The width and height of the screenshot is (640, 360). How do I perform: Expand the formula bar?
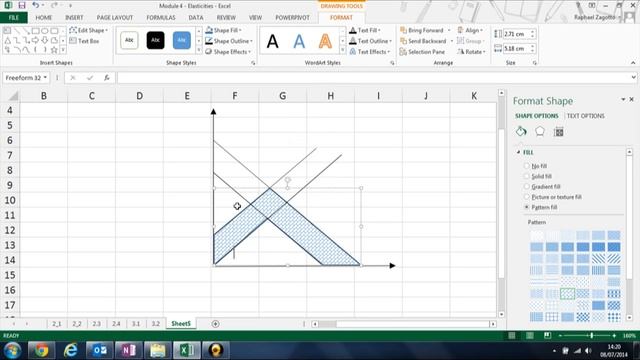(x=633, y=77)
